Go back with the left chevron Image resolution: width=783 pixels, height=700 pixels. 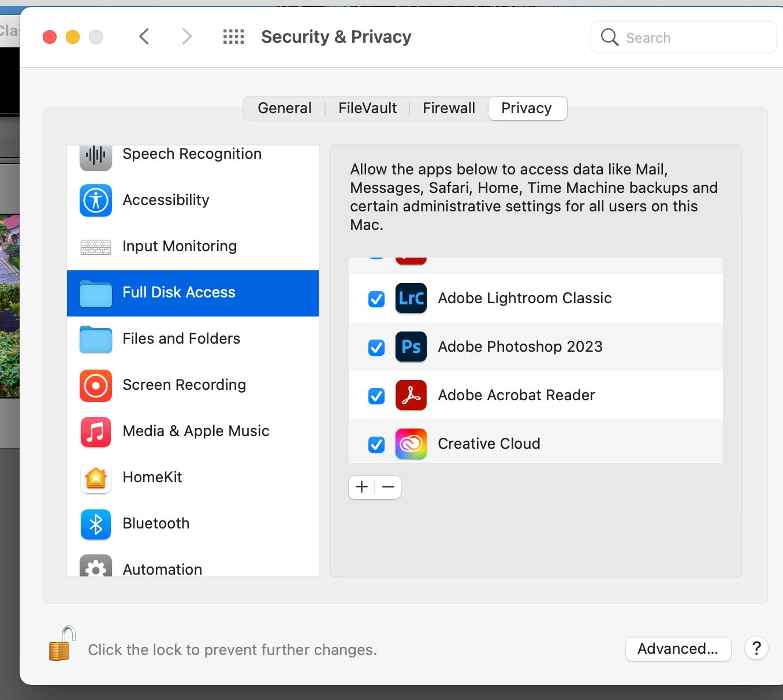pyautogui.click(x=144, y=37)
